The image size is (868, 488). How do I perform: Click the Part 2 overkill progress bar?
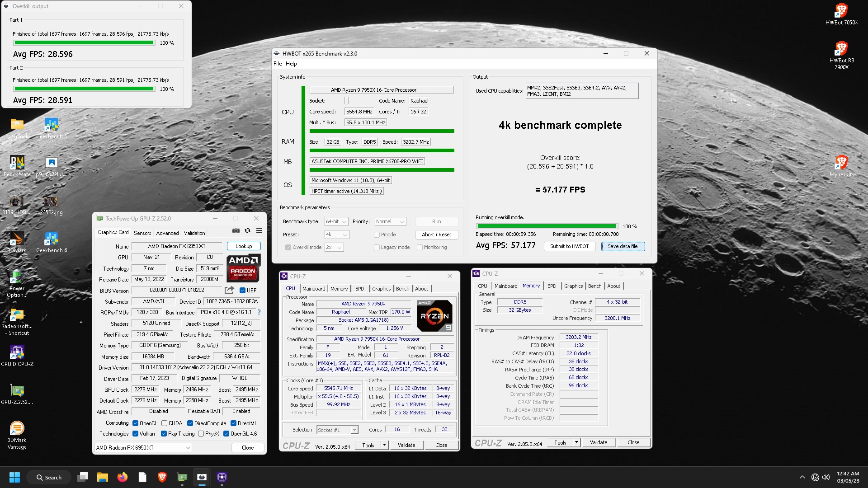click(84, 89)
